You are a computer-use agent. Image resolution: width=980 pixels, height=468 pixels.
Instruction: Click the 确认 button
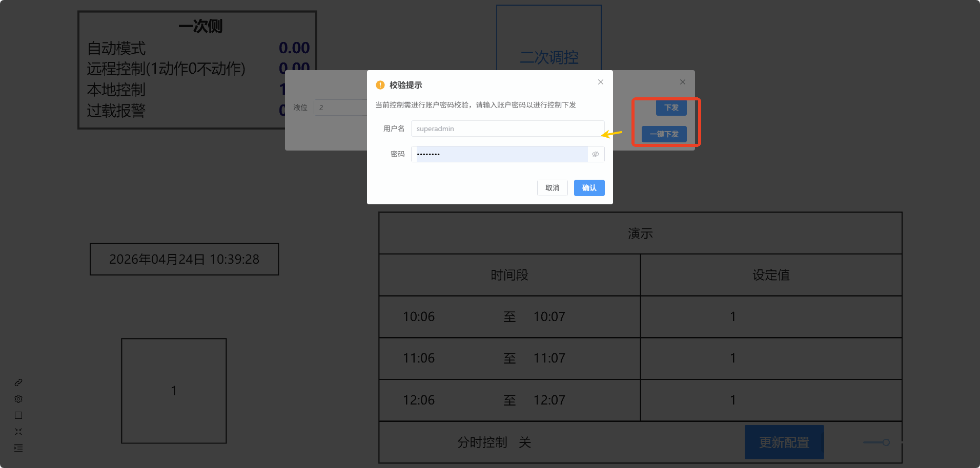(x=589, y=188)
